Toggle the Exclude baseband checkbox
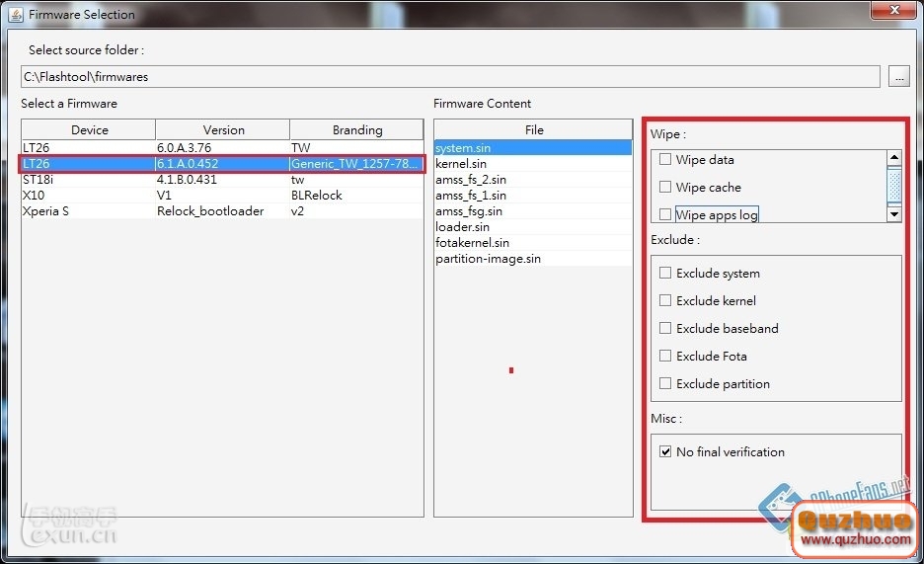The image size is (924, 564). pyautogui.click(x=665, y=328)
